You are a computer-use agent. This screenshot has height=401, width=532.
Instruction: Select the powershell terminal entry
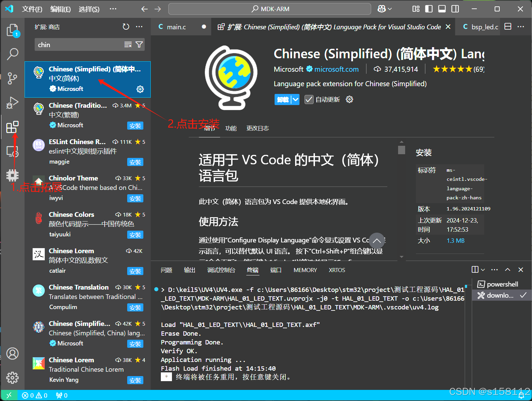(x=501, y=284)
